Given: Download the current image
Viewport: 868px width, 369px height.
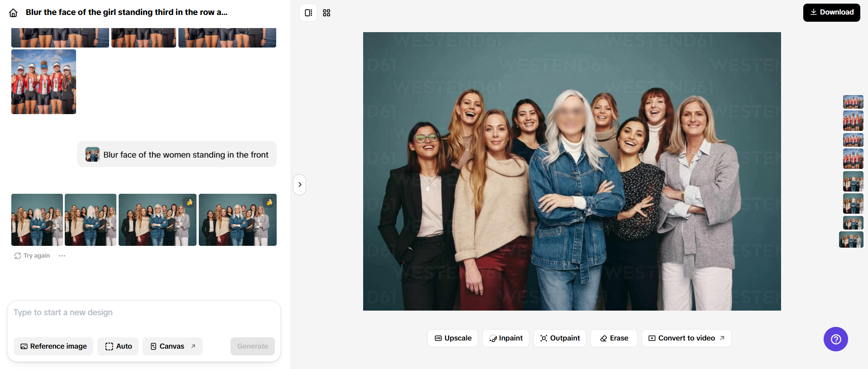Looking at the screenshot, I should click(x=831, y=12).
